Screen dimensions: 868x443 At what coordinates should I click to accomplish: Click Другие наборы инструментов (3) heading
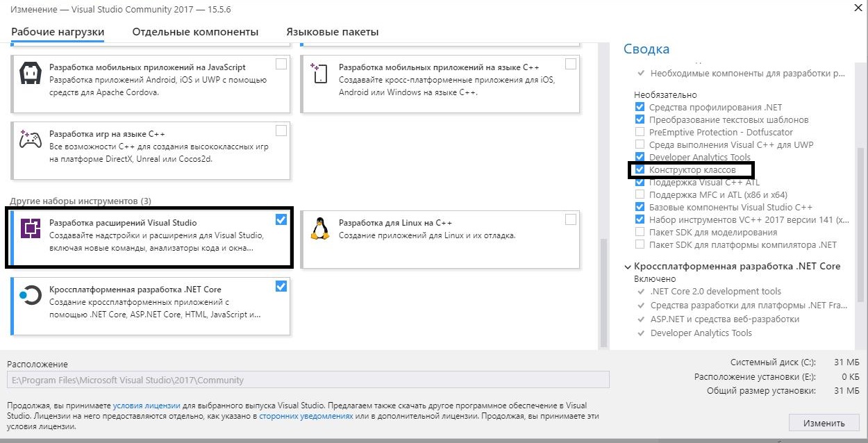[x=81, y=201]
